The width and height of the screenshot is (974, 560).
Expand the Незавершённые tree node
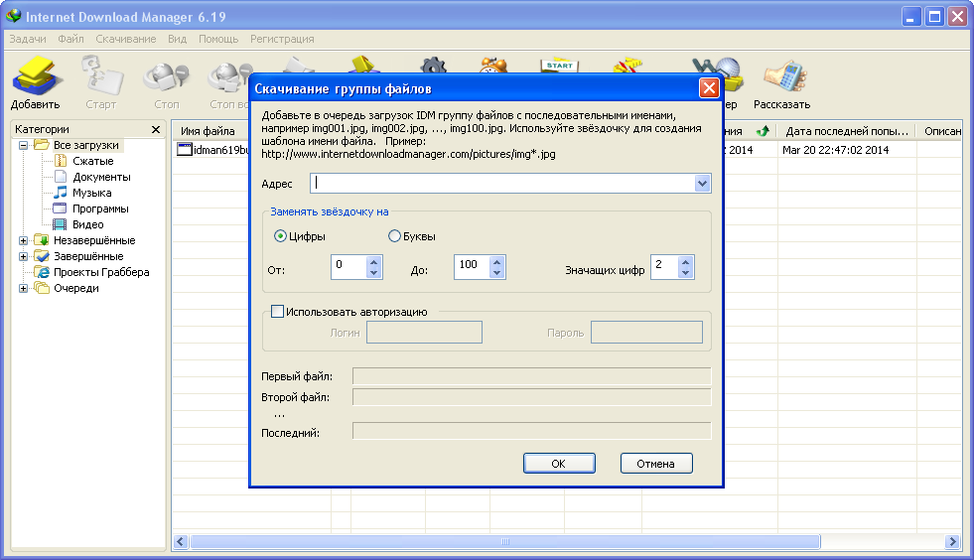[x=23, y=240]
